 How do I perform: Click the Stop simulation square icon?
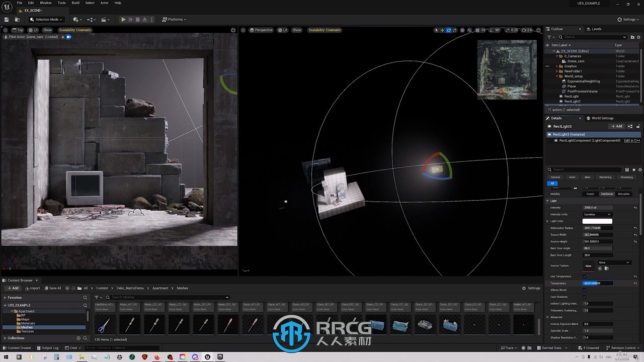pos(137,20)
